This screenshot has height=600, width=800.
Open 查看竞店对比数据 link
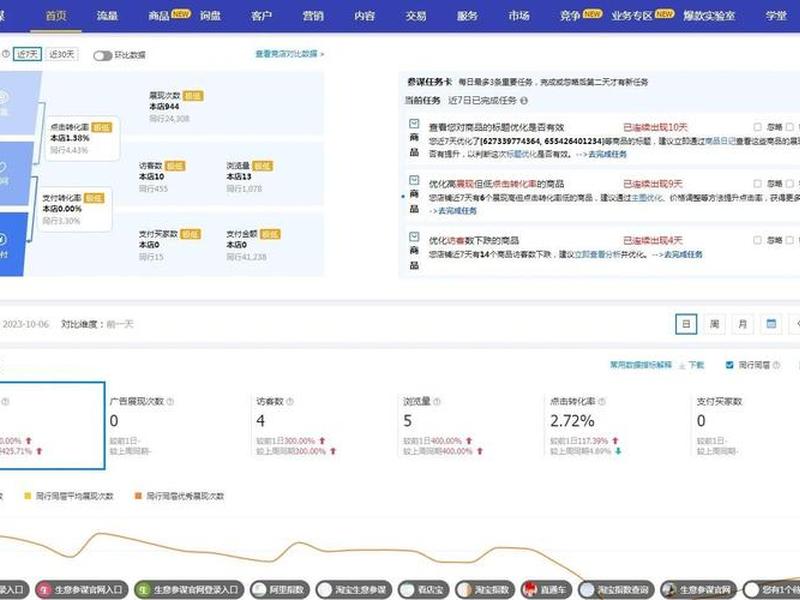(x=289, y=54)
